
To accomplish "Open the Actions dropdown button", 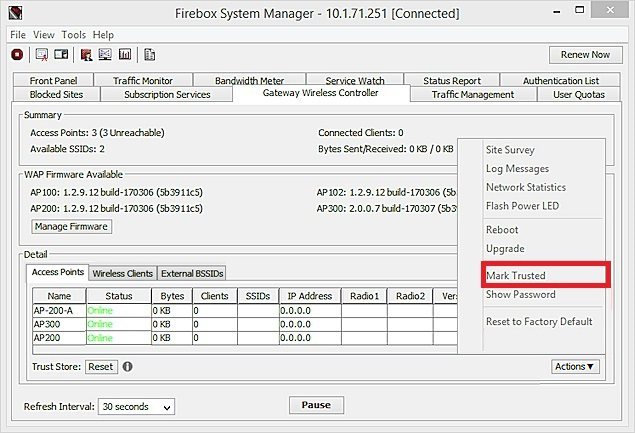I will 575,367.
